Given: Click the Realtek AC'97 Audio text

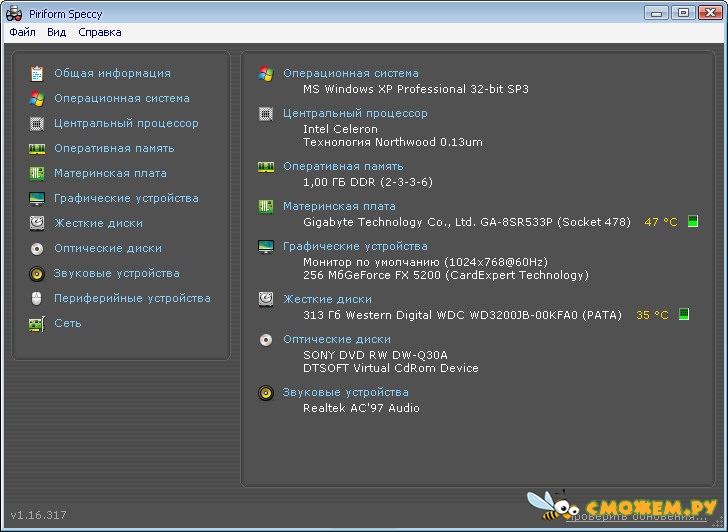Looking at the screenshot, I should [x=361, y=409].
